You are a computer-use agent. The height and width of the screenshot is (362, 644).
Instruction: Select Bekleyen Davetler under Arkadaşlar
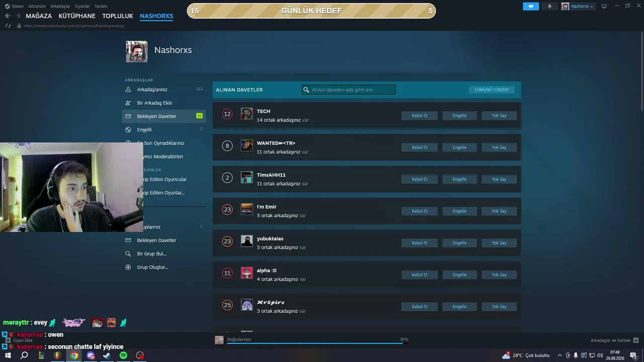click(x=164, y=116)
